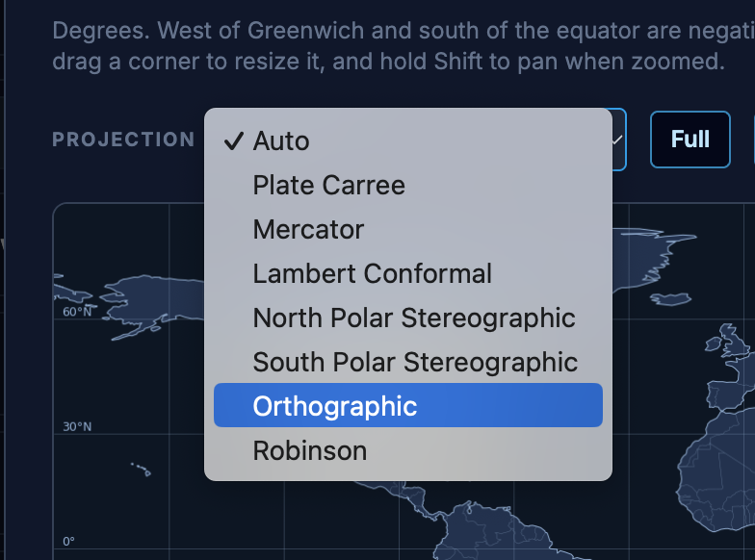
Task: Click the PROJECTION field label
Action: click(123, 140)
